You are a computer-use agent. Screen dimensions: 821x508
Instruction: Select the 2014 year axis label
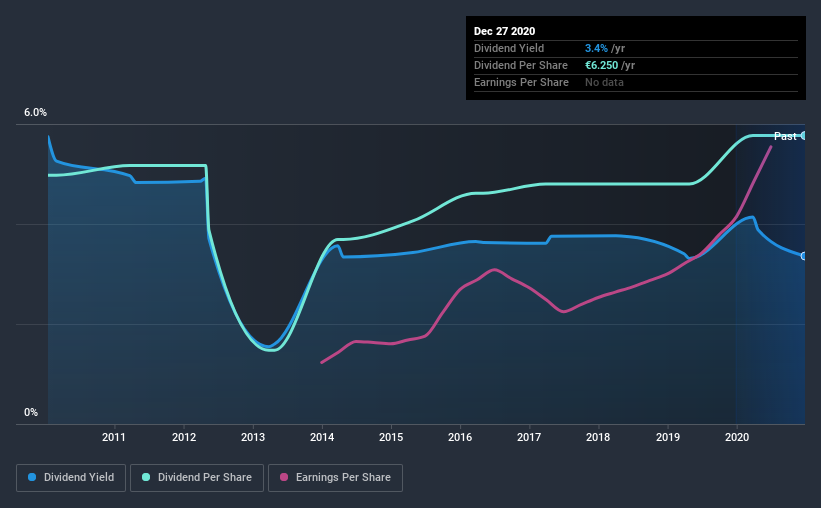pyautogui.click(x=322, y=437)
